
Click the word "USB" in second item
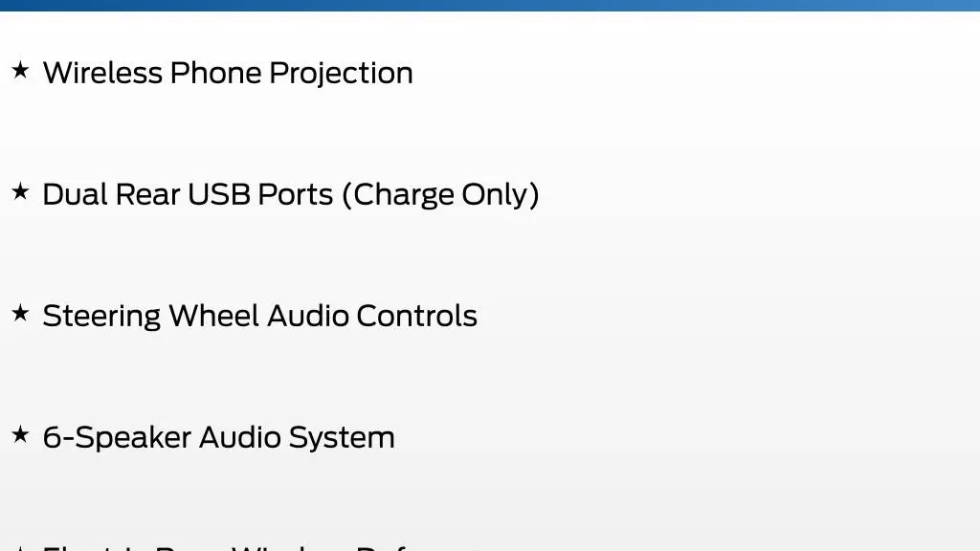coord(219,194)
